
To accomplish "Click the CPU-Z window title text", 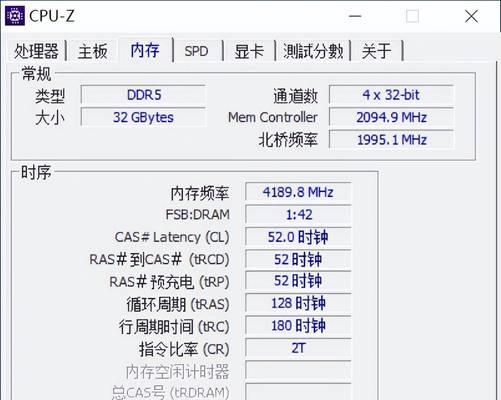I will point(52,16).
